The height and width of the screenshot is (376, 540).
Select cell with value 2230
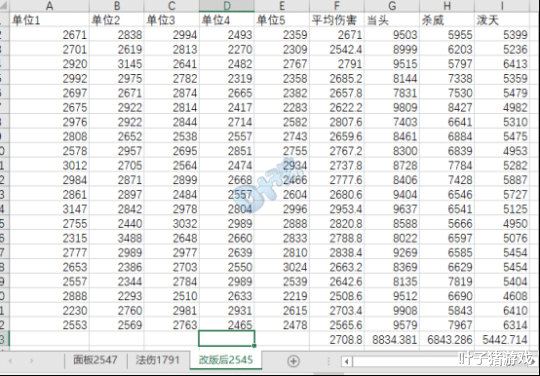coord(49,311)
